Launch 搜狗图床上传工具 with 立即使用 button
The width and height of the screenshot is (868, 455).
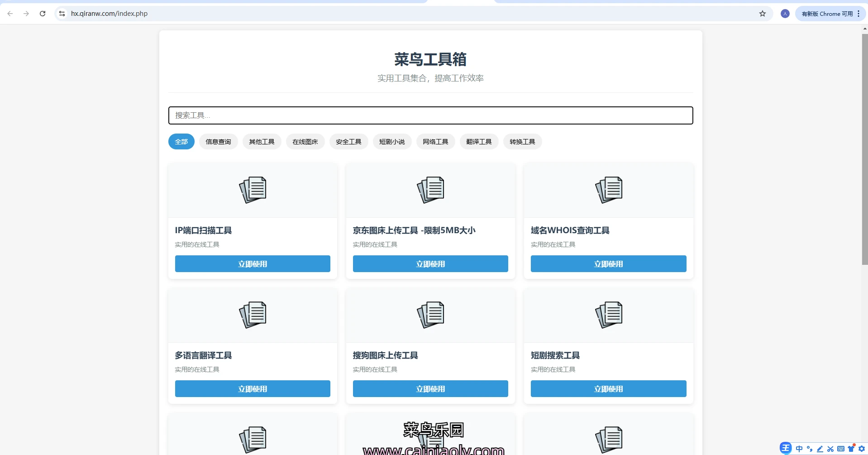coord(430,389)
